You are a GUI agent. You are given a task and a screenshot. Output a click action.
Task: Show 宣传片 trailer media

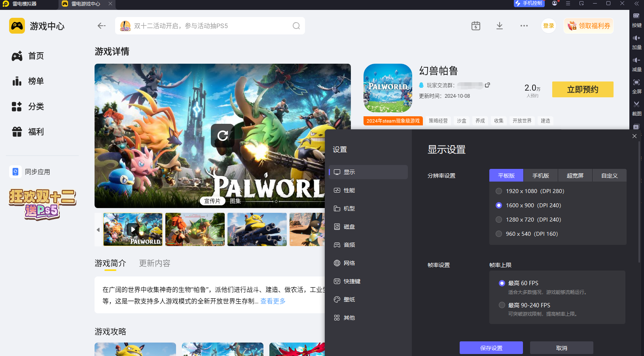pyautogui.click(x=212, y=201)
